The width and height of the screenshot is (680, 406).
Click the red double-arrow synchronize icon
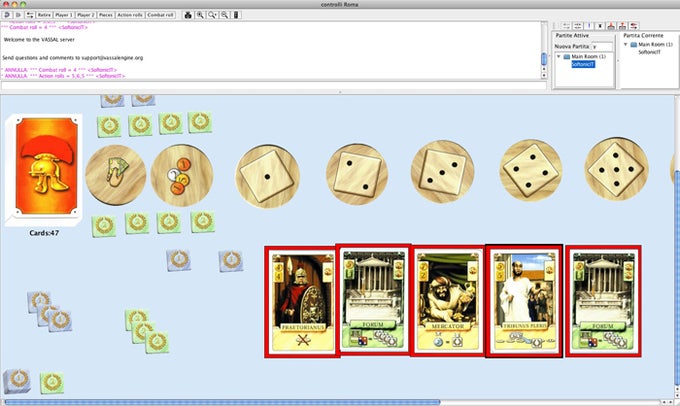634,26
